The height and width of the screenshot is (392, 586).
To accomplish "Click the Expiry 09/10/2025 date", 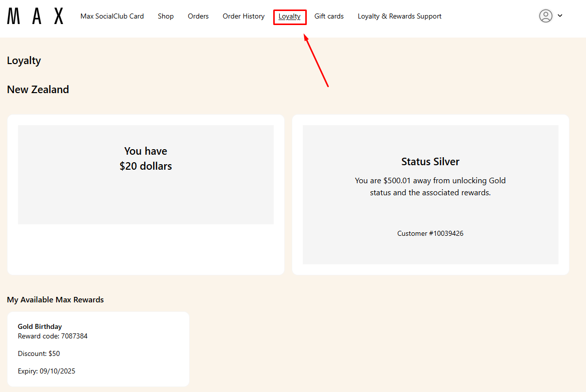I will pos(47,371).
